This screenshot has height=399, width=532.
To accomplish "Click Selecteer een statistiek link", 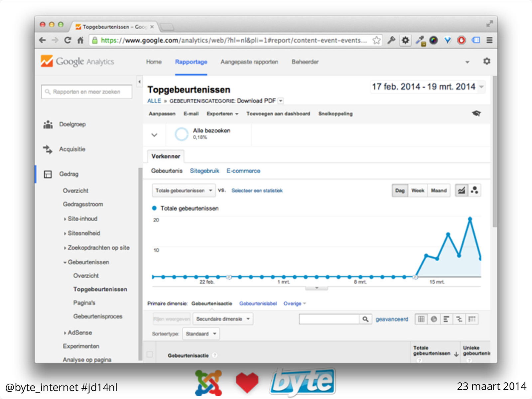I will (x=257, y=191).
